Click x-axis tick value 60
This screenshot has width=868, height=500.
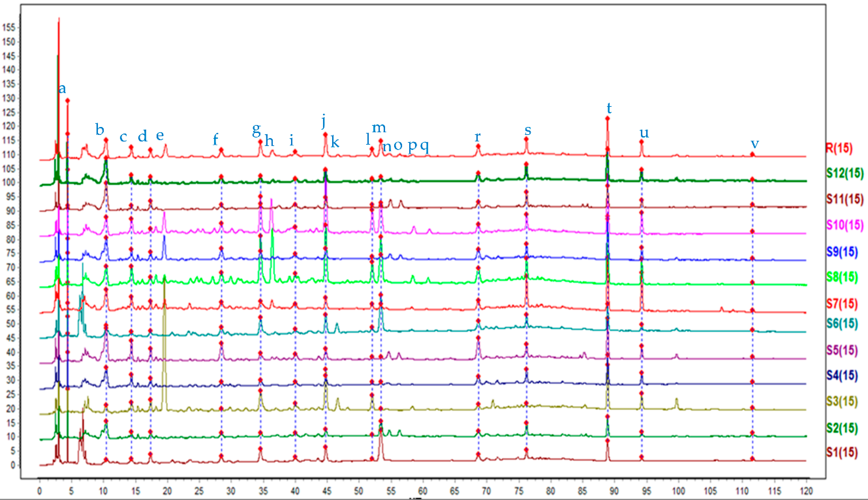click(x=423, y=491)
